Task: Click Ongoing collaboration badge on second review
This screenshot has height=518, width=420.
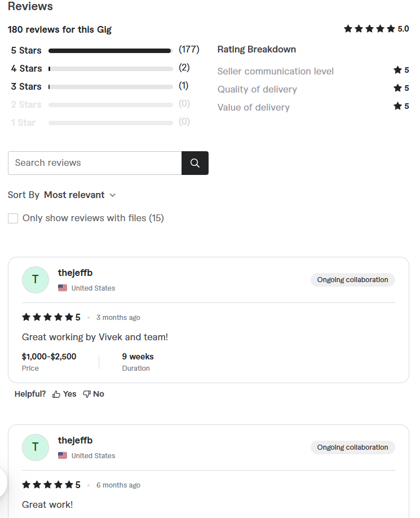Action: (x=353, y=447)
